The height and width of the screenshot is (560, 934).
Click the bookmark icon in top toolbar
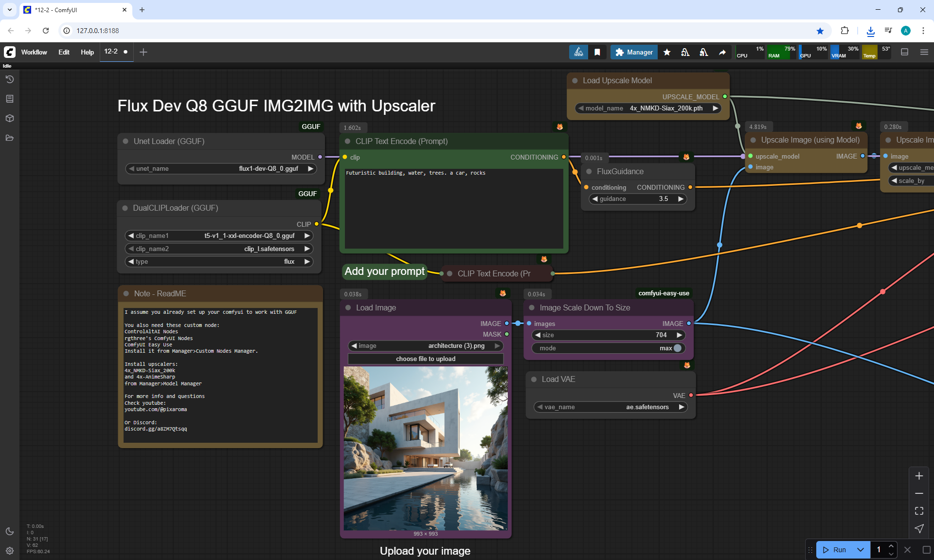597,52
